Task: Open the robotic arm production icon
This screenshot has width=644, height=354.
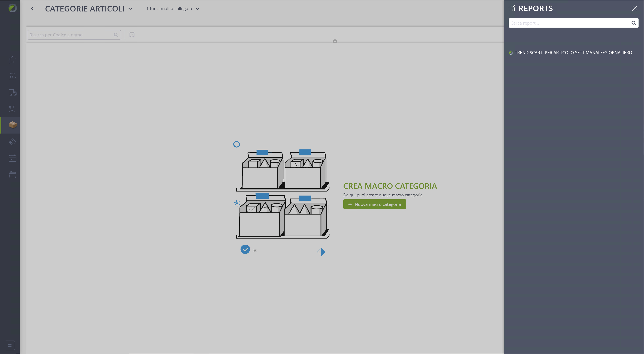Action: tap(12, 109)
